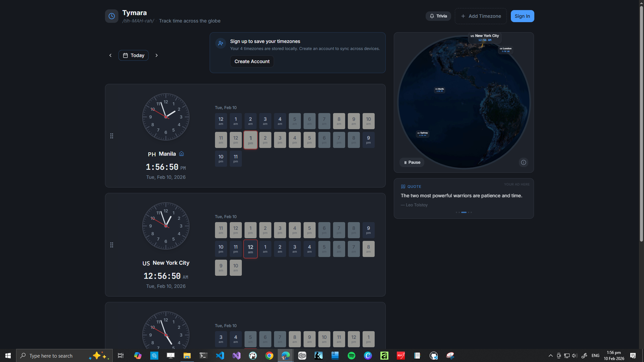Click the drag handle on Manila card

click(x=112, y=136)
